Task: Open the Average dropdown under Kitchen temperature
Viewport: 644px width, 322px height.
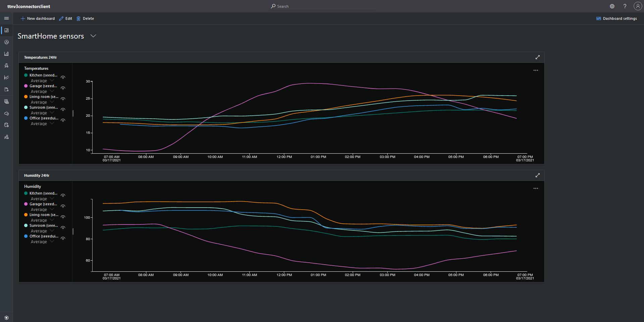Action: [x=42, y=81]
